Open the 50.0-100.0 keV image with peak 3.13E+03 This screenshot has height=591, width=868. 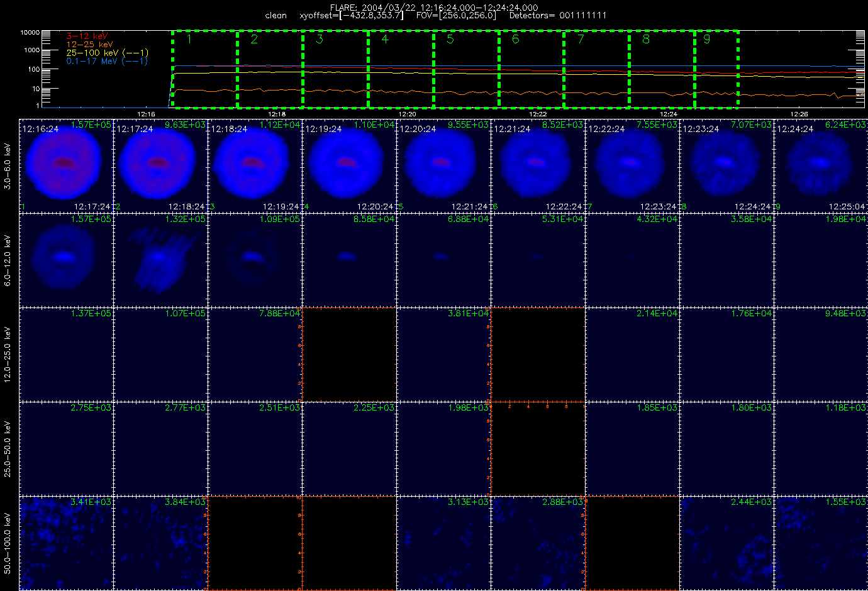[x=443, y=543]
